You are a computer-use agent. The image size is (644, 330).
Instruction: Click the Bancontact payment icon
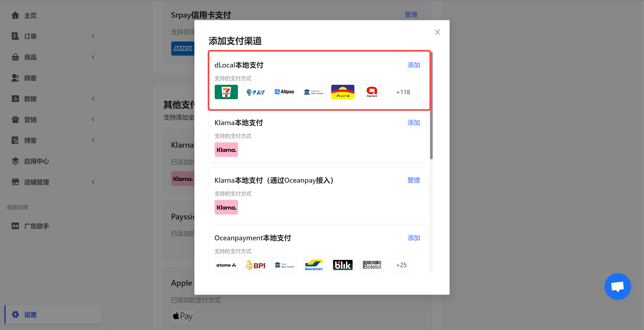tap(314, 265)
